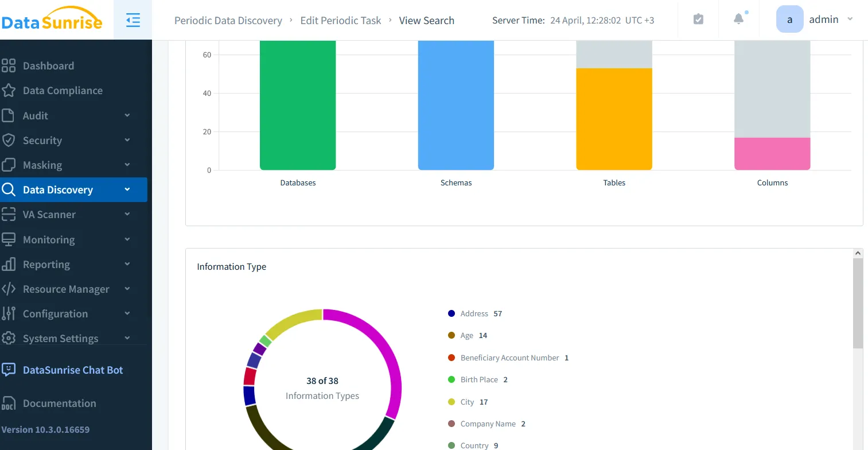Open the Reporting menu item
Viewport: 868px width, 450px height.
(46, 264)
